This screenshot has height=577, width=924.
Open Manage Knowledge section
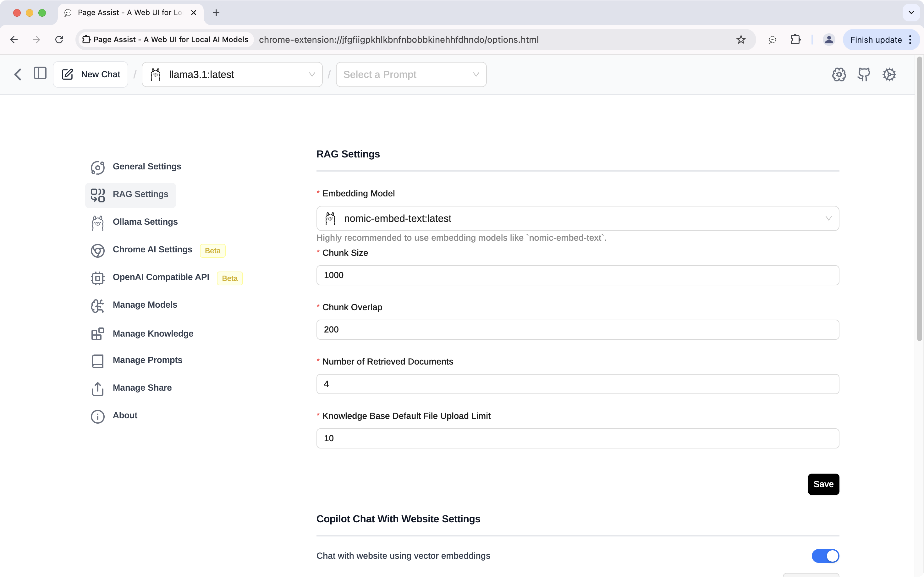[x=153, y=333]
